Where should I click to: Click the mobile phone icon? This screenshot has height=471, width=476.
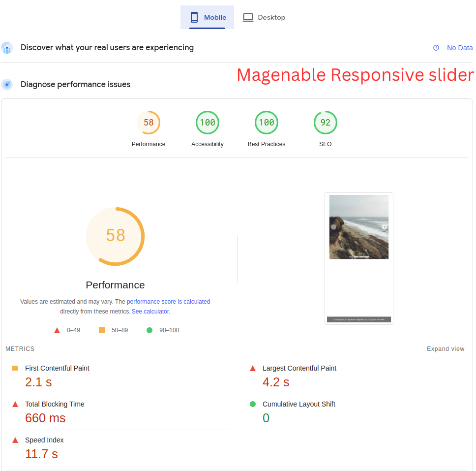tap(194, 17)
